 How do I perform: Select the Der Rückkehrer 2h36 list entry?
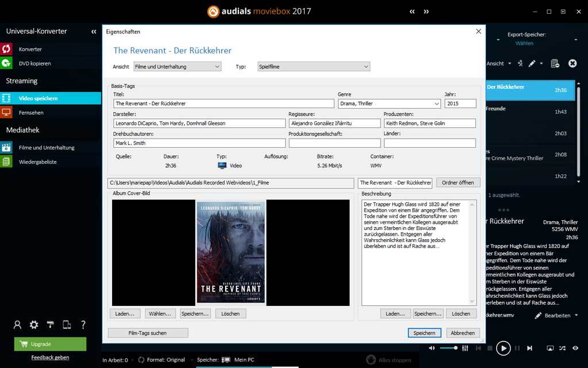coord(530,90)
